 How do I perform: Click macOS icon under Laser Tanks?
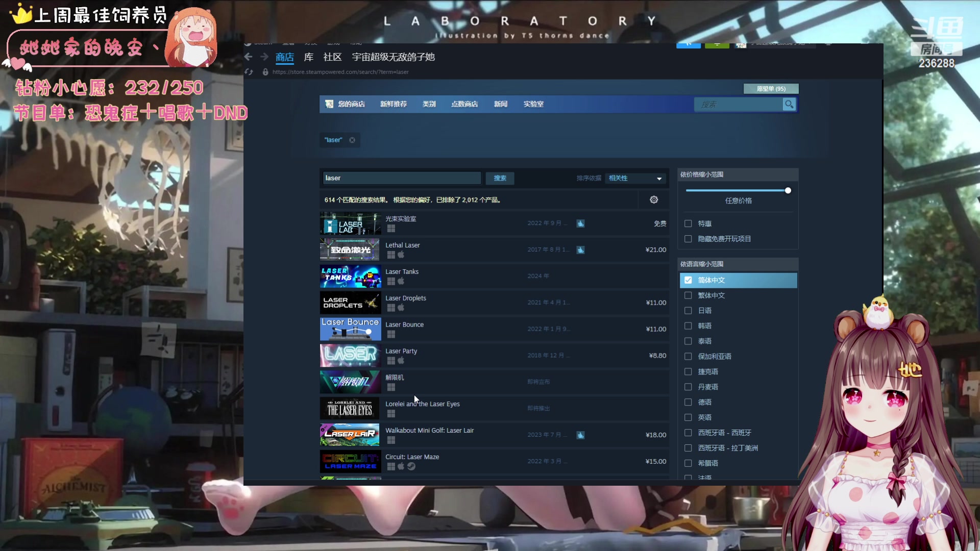click(x=401, y=281)
